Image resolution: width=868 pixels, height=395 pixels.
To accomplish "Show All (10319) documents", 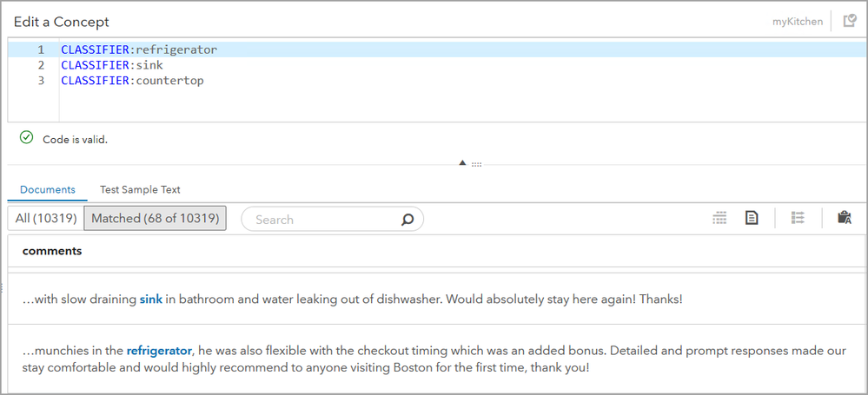I will pos(45,219).
